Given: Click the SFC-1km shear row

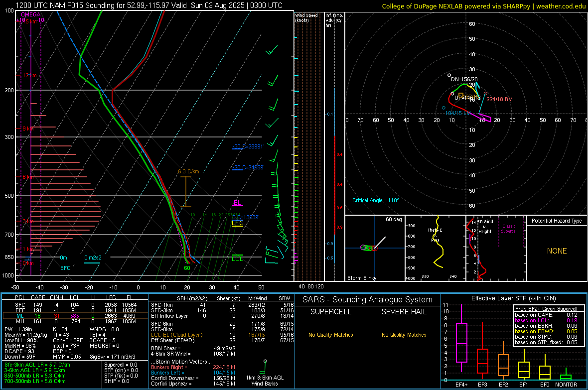Looking at the screenshot, I should pos(222,305).
